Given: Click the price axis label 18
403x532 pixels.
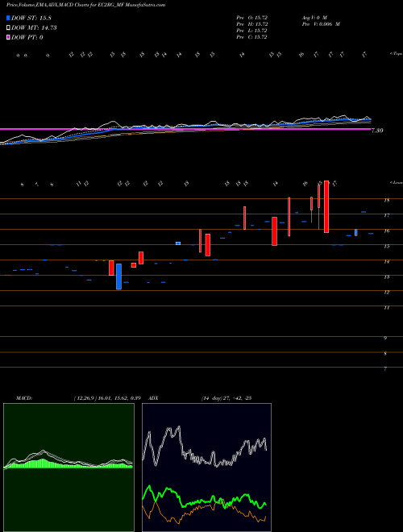Looking at the screenshot, I should pos(386,200).
